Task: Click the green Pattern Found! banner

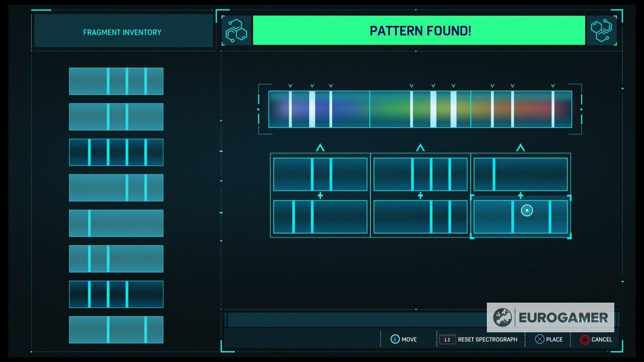Action: tap(419, 31)
